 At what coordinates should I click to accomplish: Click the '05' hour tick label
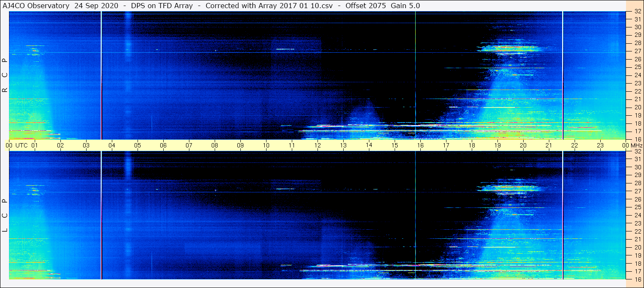(138, 145)
